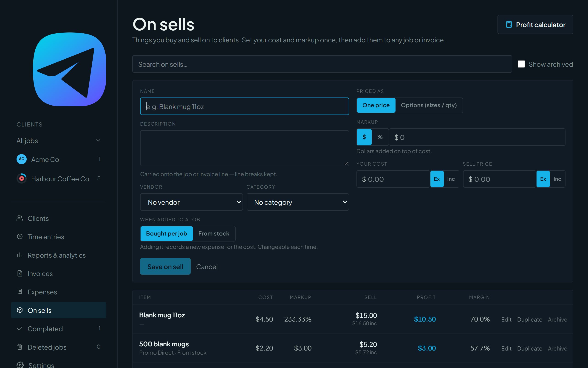
Task: Click the Expenses receipt icon
Action: coord(20,292)
